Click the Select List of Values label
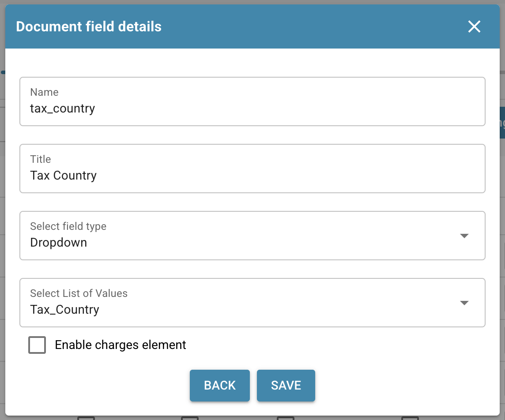The image size is (505, 420). point(79,293)
